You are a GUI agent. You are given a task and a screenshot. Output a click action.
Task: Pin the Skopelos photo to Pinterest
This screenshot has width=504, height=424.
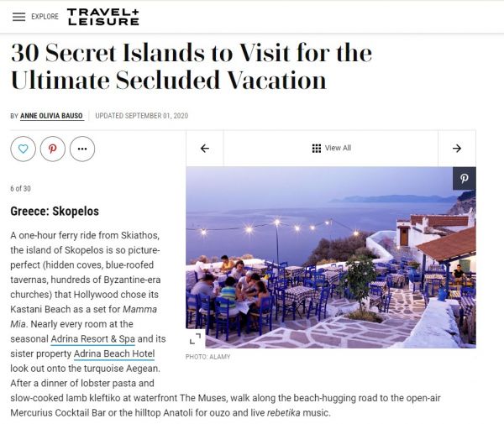tap(463, 178)
